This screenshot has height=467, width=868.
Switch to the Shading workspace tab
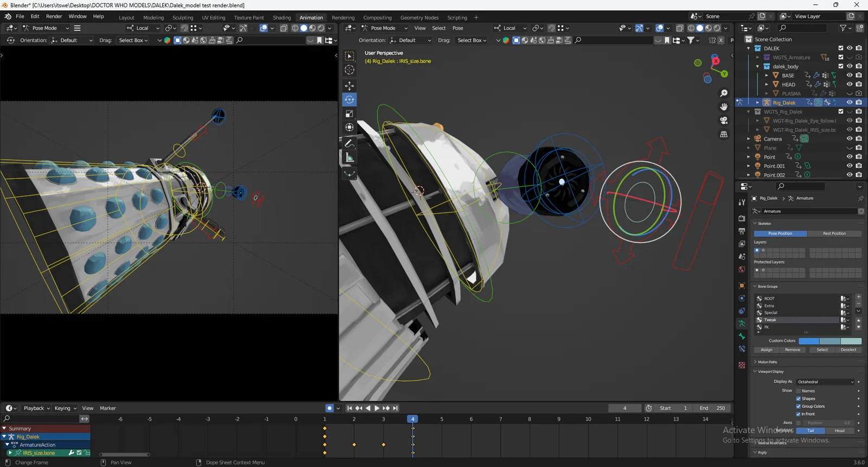click(x=282, y=17)
